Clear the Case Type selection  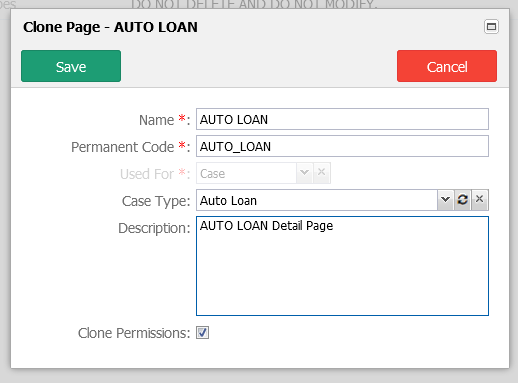click(479, 200)
